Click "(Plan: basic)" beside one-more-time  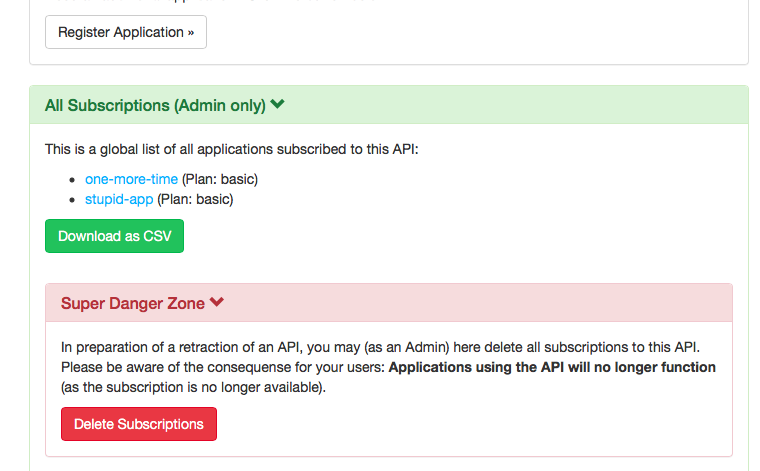(x=220, y=179)
